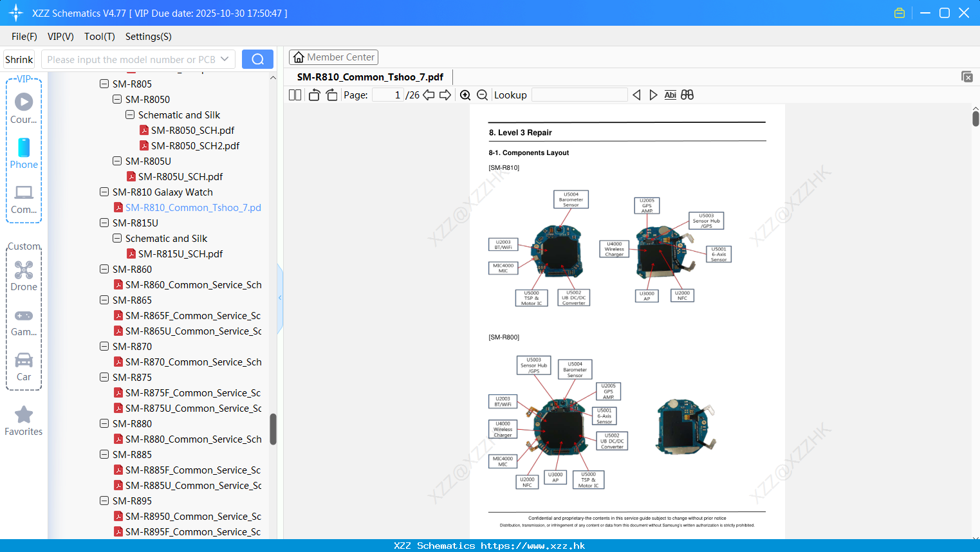Find next lookup result
Image resolution: width=980 pixels, height=552 pixels.
653,95
